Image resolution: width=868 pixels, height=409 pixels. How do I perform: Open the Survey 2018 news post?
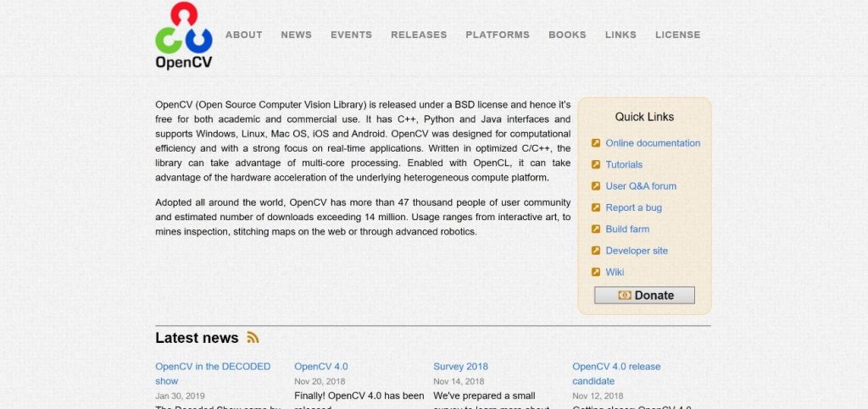pyautogui.click(x=460, y=367)
